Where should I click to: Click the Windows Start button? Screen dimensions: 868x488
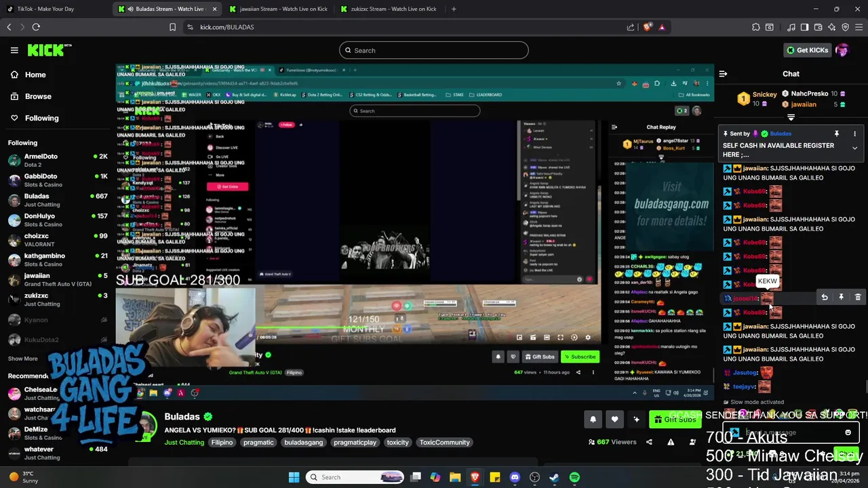tap(294, 477)
